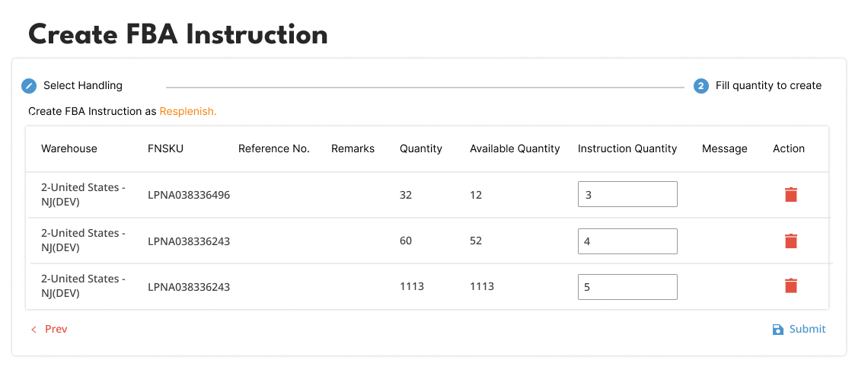
Task: Focus the Instruction Quantity field containing 5
Action: pyautogui.click(x=627, y=287)
